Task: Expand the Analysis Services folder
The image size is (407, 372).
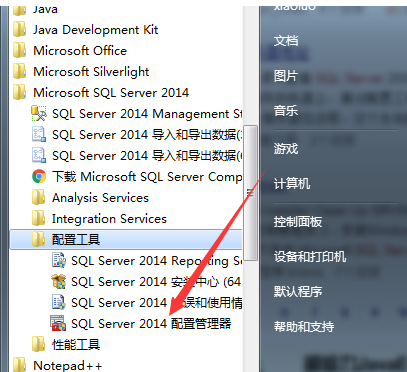Action: pos(100,198)
